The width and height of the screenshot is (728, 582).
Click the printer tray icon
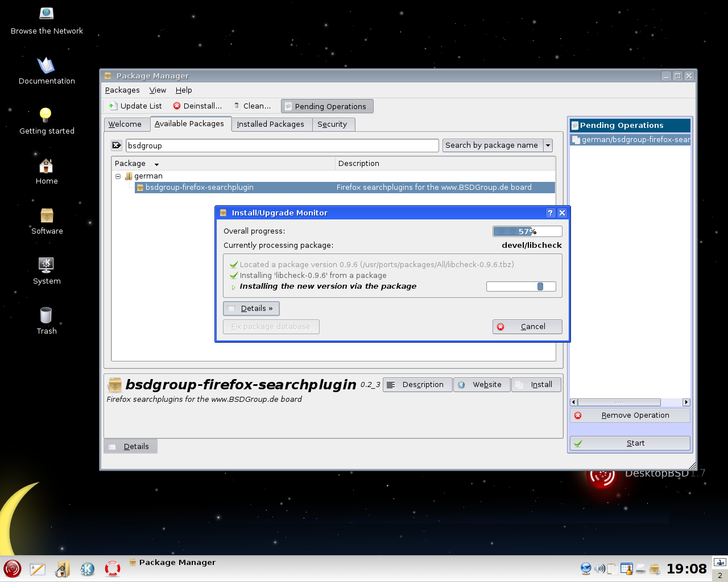pos(641,569)
